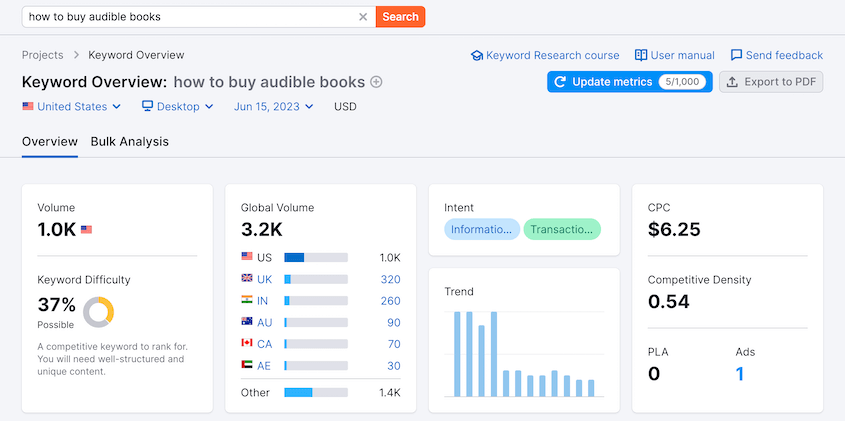
Task: Click the AU country link in Global Volume
Action: pyautogui.click(x=265, y=323)
